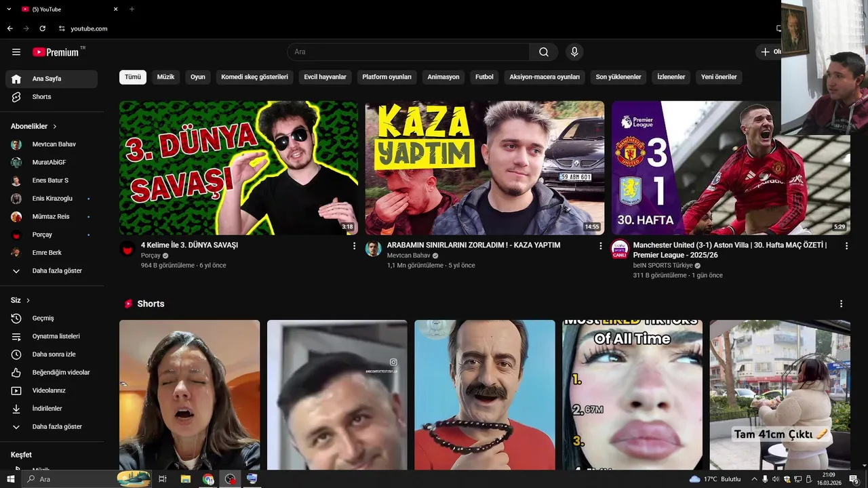Screen dimensions: 868x488
Task: Select the Evcil hayvanlar chip
Action: pyautogui.click(x=325, y=77)
